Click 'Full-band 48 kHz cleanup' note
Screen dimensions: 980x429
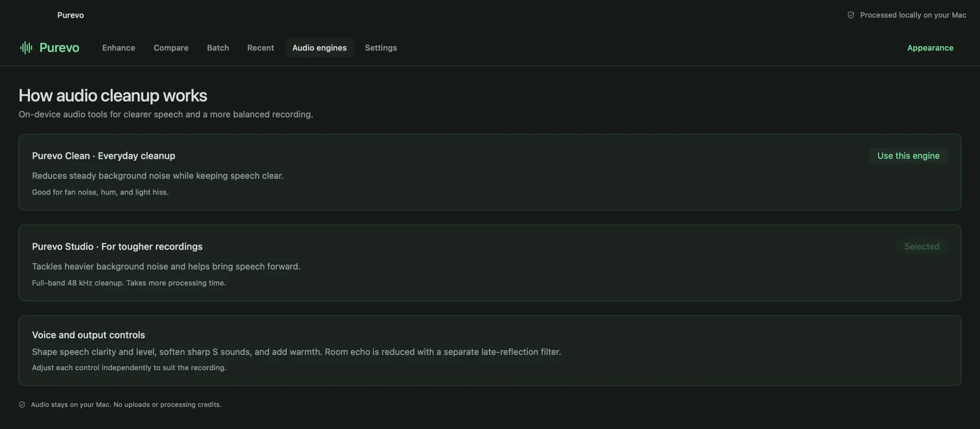pos(129,283)
